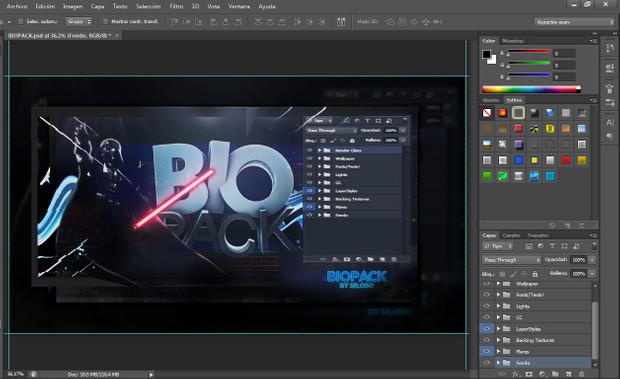Open the Color panel flyout menu
This screenshot has height=379, width=620.
594,41
